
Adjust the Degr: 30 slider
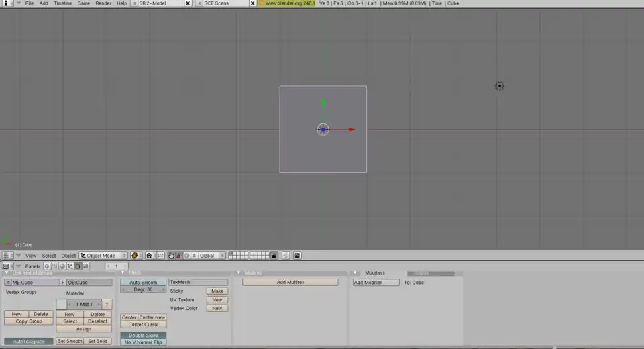(x=144, y=289)
